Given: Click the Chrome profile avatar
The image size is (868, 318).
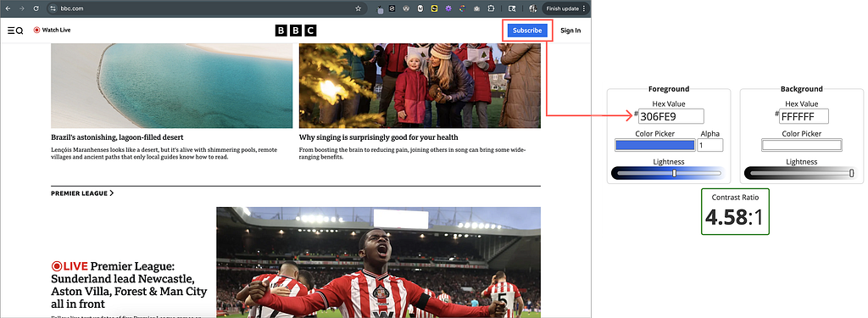Looking at the screenshot, I should pos(532,8).
